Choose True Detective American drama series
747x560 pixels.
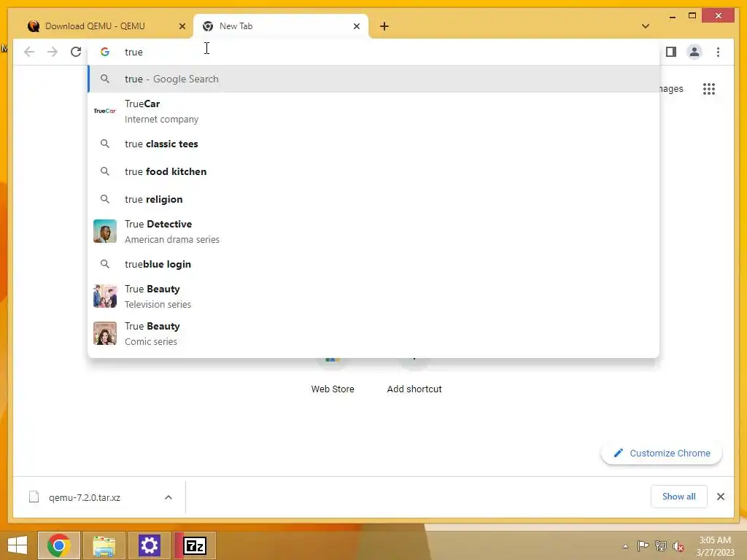coord(373,231)
